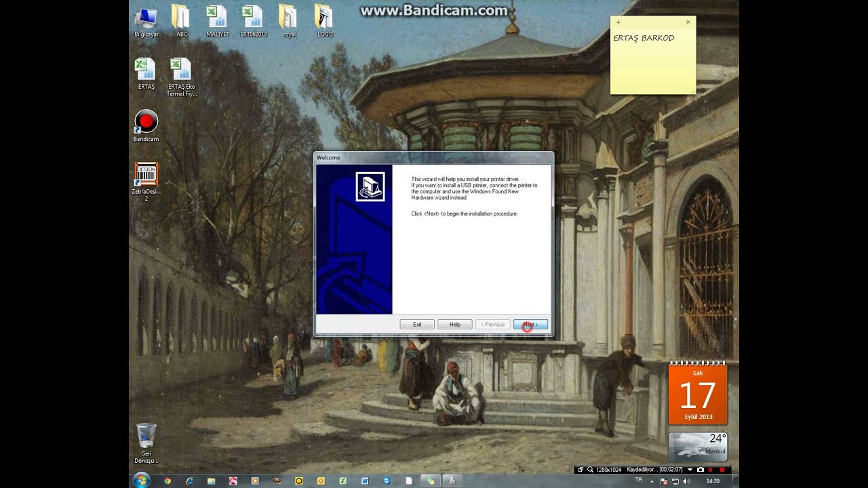Click Next in the Welcome wizard
Viewport: 868px width, 488px height.
click(x=530, y=325)
